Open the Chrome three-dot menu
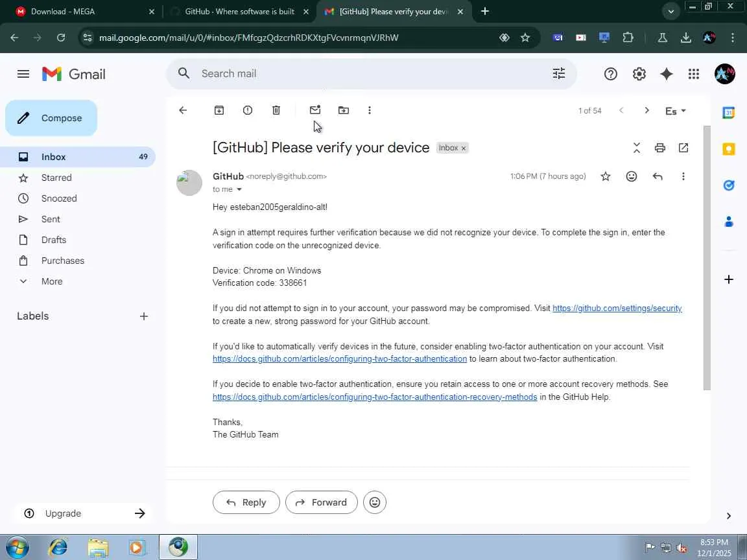This screenshot has width=747, height=560. [733, 38]
